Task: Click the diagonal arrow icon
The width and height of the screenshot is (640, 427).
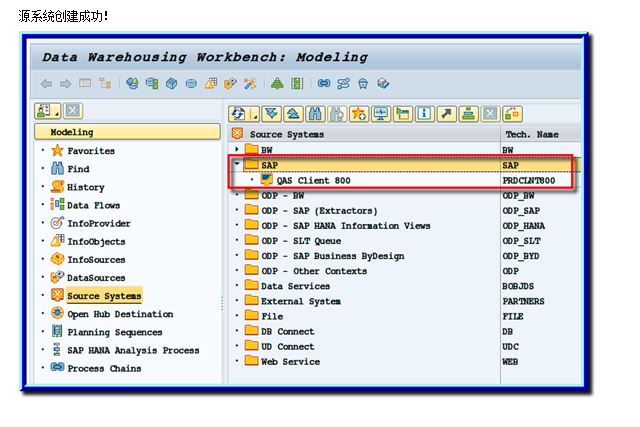Action: (x=447, y=114)
